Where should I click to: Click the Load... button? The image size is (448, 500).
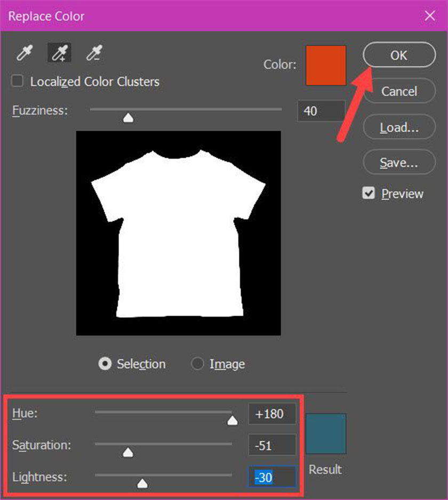tap(399, 127)
